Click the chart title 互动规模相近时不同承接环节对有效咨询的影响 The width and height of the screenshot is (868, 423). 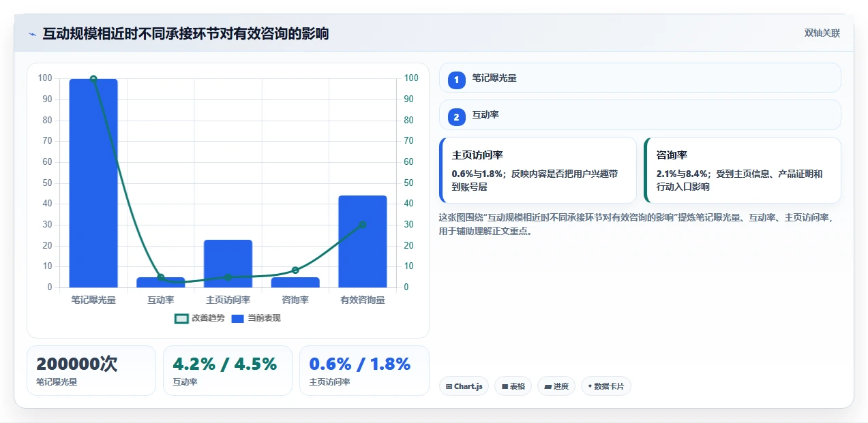[x=185, y=34]
